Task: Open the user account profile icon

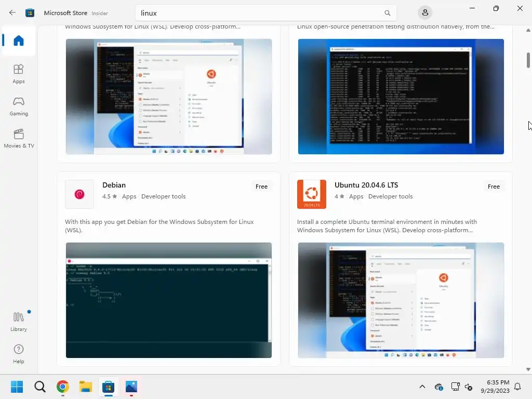Action: (425, 13)
